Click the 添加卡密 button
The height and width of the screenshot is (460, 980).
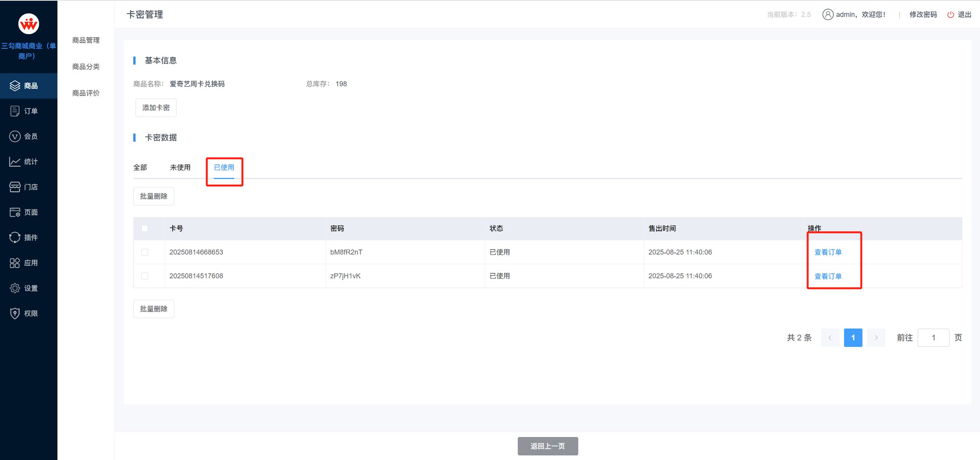point(156,108)
